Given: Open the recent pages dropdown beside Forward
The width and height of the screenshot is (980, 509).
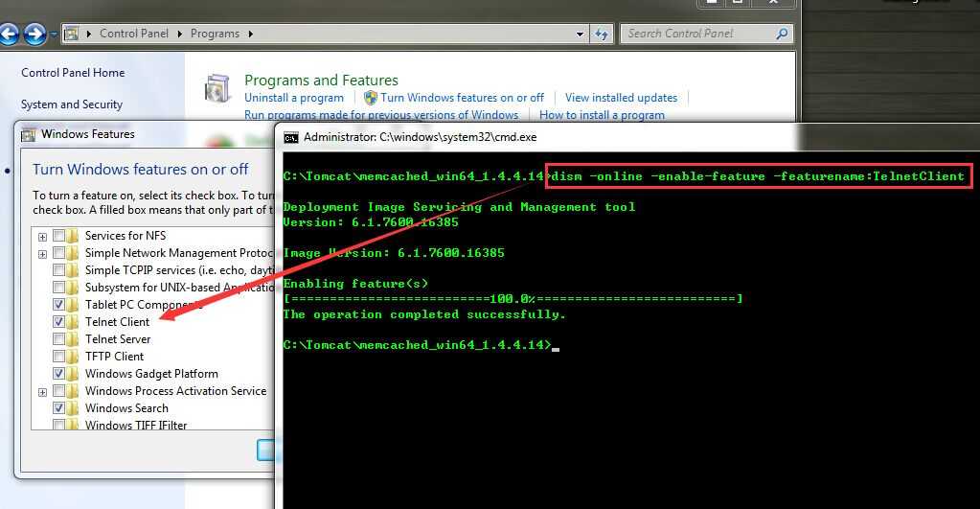Looking at the screenshot, I should [53, 34].
